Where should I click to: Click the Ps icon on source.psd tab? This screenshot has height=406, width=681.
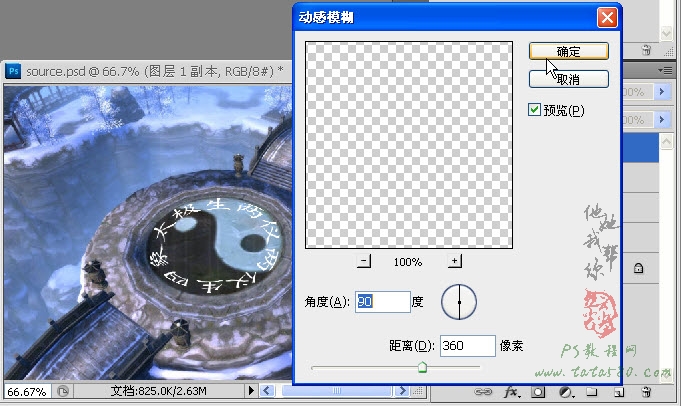click(13, 71)
